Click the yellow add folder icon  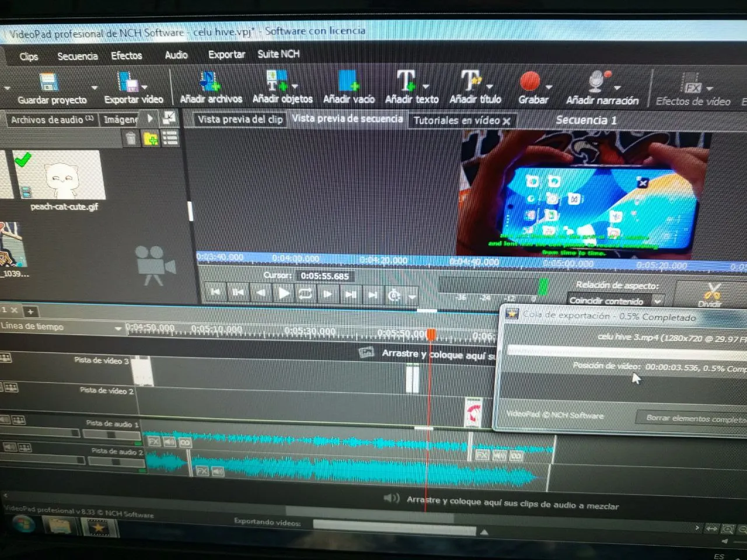click(x=151, y=138)
